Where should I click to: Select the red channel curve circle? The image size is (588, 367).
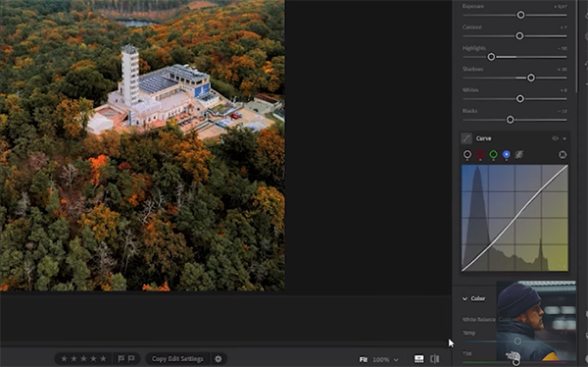[x=480, y=154]
